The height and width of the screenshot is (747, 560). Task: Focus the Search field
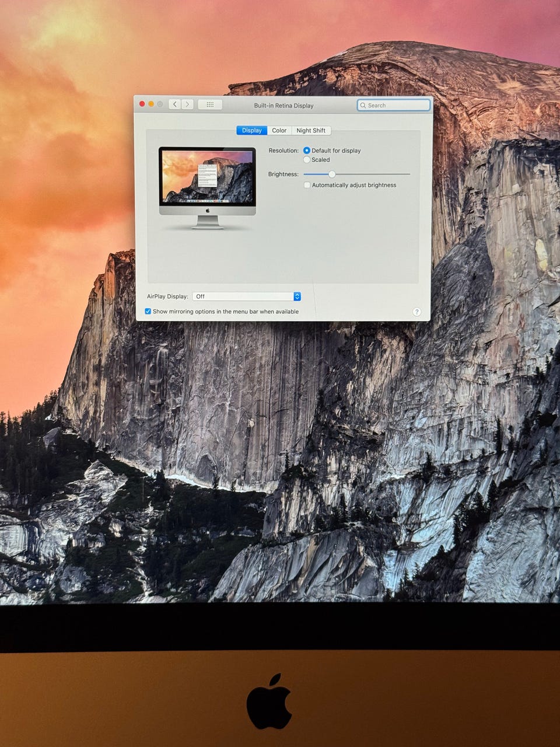point(394,105)
